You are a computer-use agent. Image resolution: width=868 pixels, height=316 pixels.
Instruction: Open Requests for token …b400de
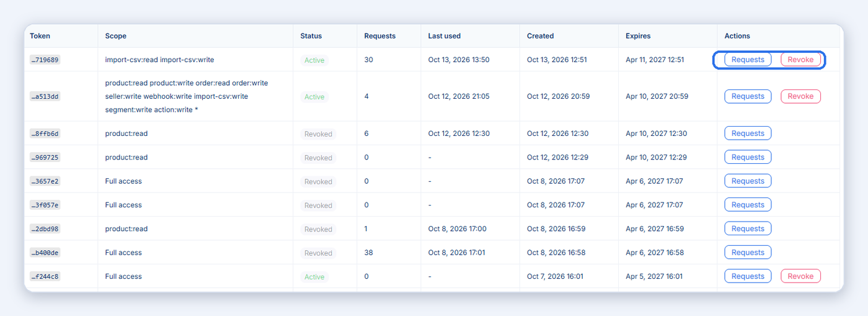click(x=748, y=253)
